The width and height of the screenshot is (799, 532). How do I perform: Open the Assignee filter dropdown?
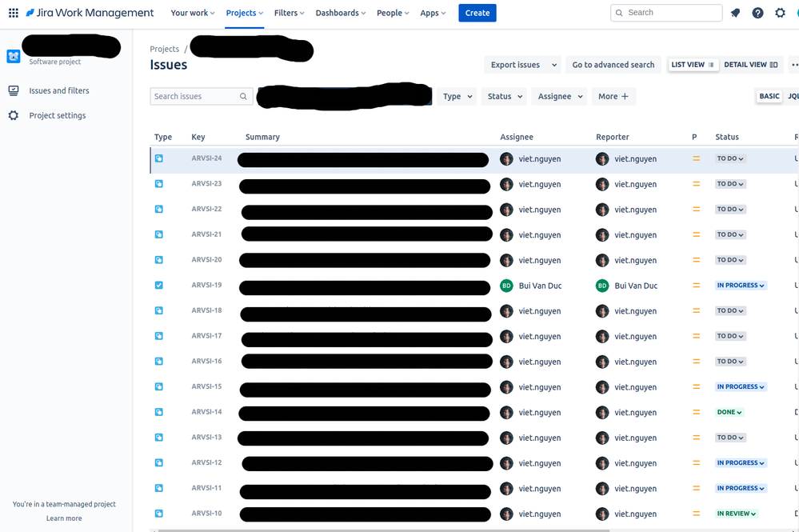coord(560,96)
